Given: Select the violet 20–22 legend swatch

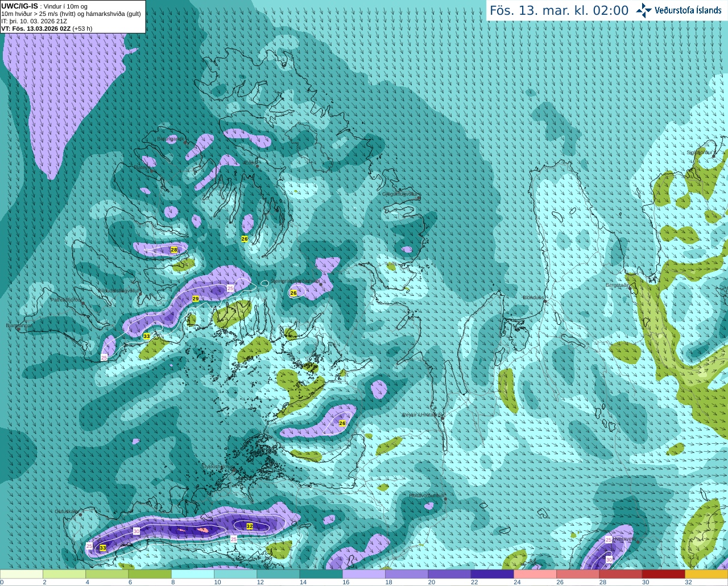Looking at the screenshot, I should [449, 574].
